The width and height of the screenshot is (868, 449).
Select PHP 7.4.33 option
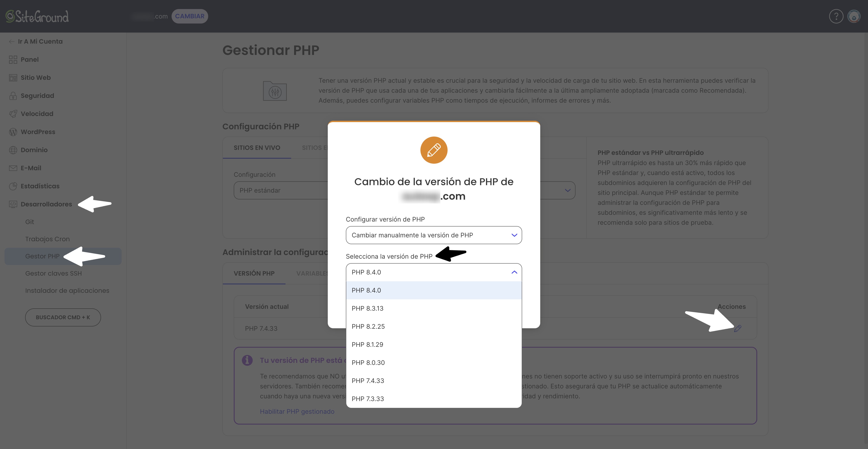pos(434,380)
